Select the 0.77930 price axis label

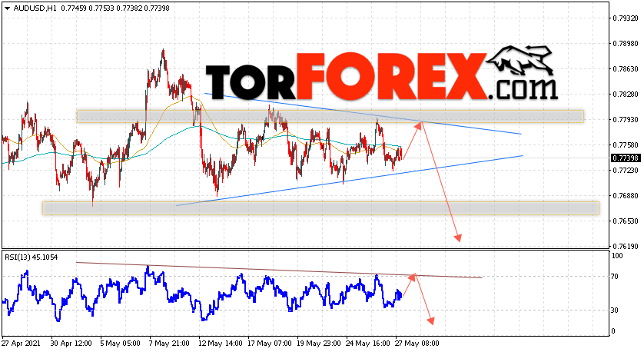point(626,120)
